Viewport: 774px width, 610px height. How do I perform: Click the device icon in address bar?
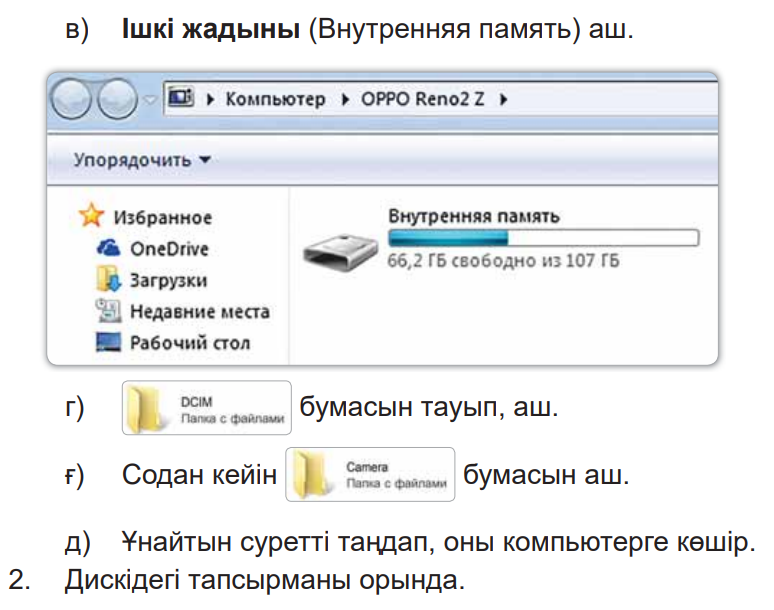click(181, 97)
